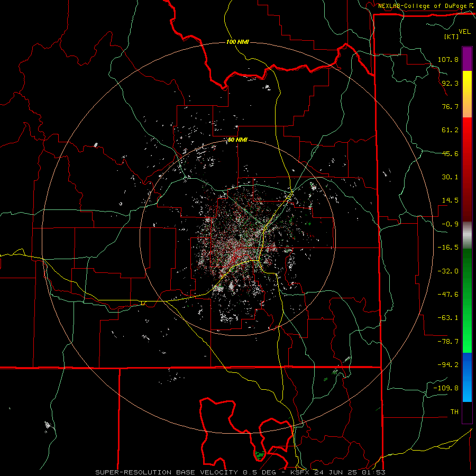Image resolution: width=476 pixels, height=476 pixels.
Task: Click the 61.2 legend value
Action: point(450,130)
